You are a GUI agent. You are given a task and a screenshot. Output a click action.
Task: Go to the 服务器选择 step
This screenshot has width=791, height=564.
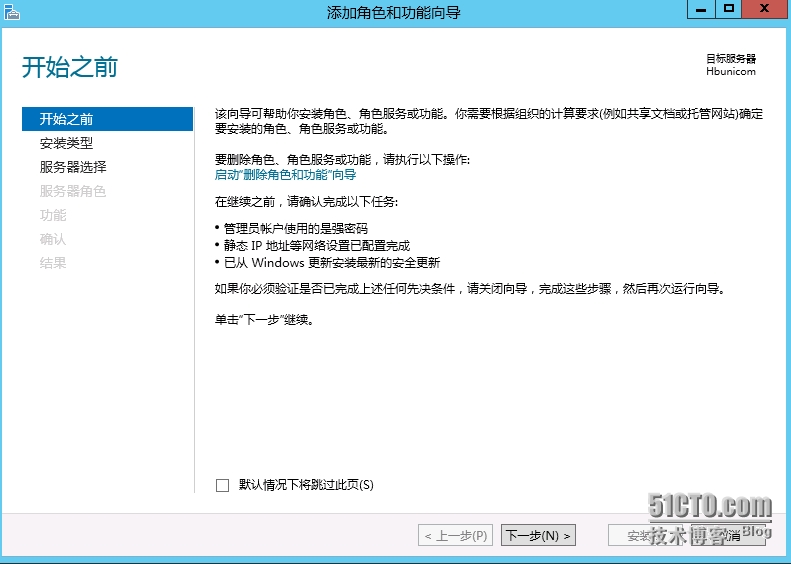73,167
